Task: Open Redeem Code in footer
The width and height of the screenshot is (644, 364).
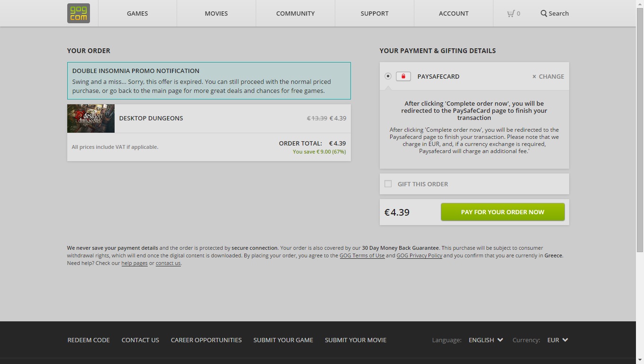Action: (89, 340)
